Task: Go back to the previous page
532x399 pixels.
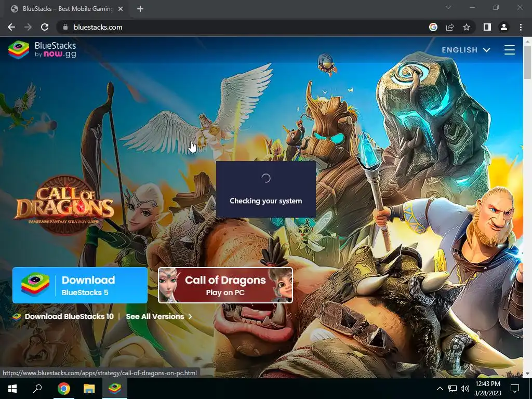Action: pyautogui.click(x=11, y=27)
